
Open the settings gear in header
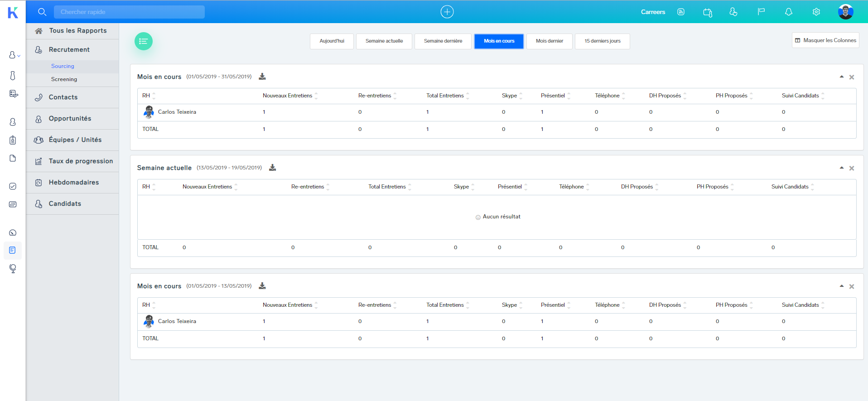[816, 12]
